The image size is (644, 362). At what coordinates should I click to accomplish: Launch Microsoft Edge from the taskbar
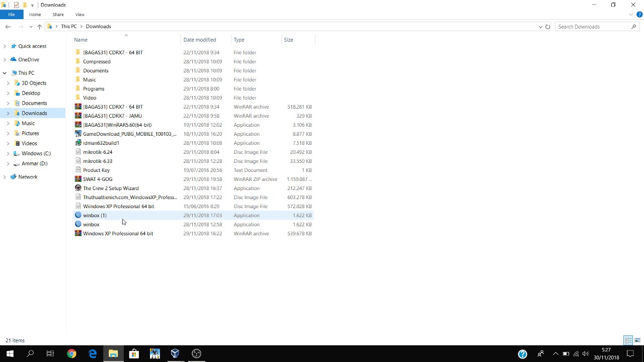(93, 353)
